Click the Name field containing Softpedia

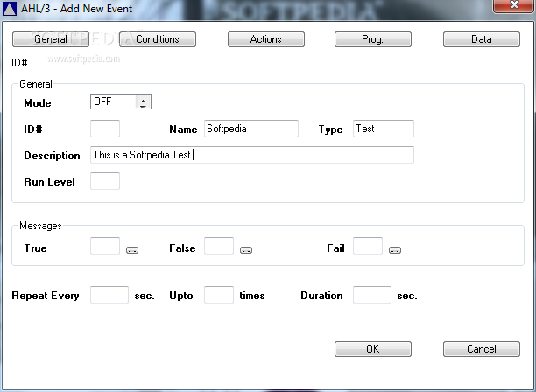click(x=251, y=129)
